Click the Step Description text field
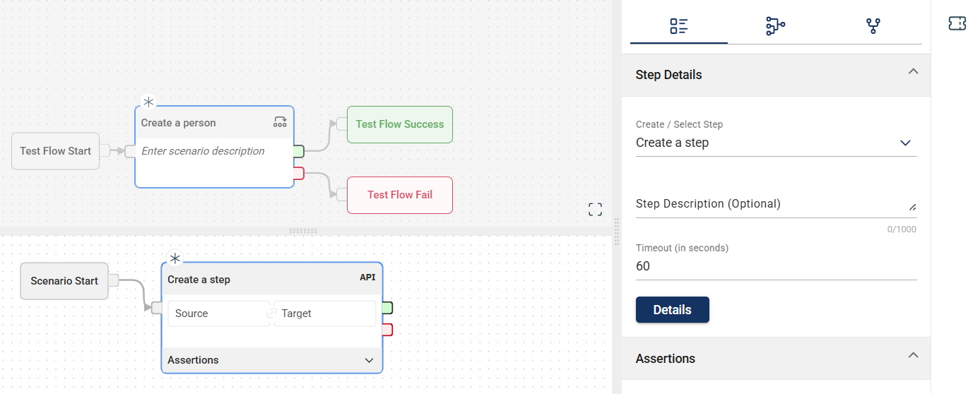The image size is (980, 394). 770,204
